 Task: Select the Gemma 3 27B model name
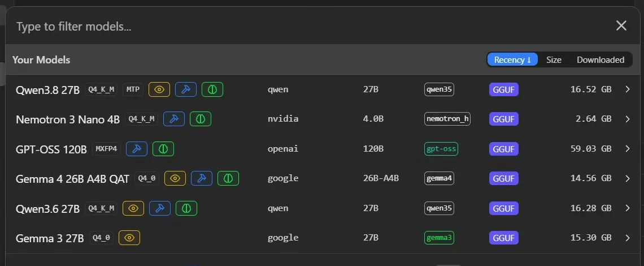click(x=50, y=238)
